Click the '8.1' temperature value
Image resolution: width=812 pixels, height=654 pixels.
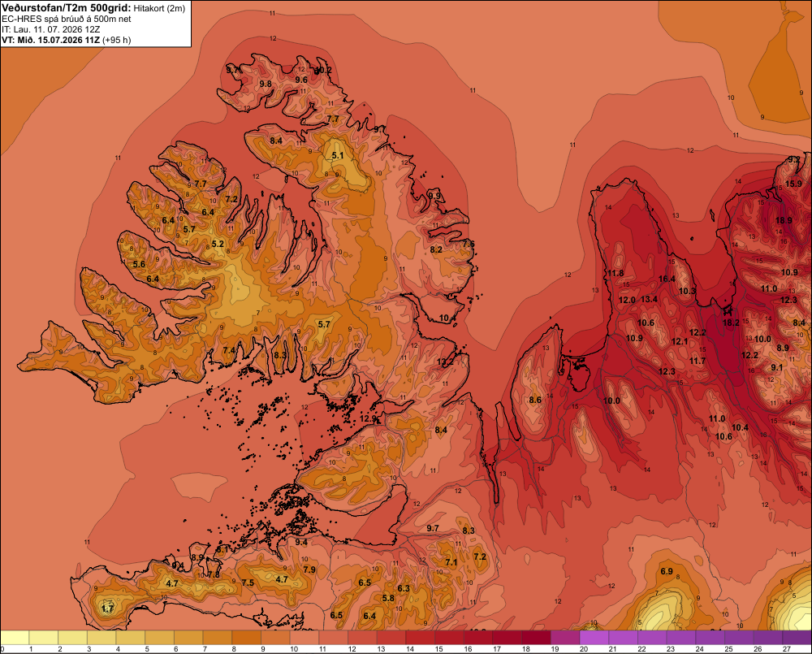coord(222,549)
